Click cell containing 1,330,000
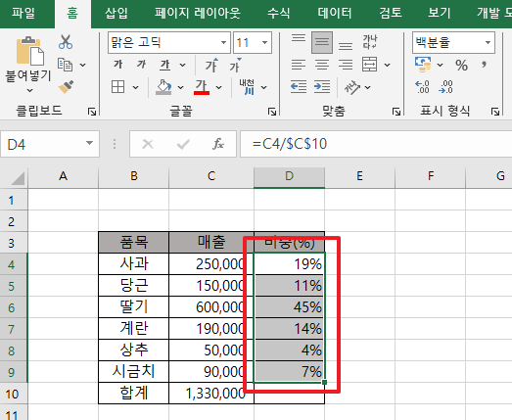Screen dimensions: 512x420 click(211, 394)
